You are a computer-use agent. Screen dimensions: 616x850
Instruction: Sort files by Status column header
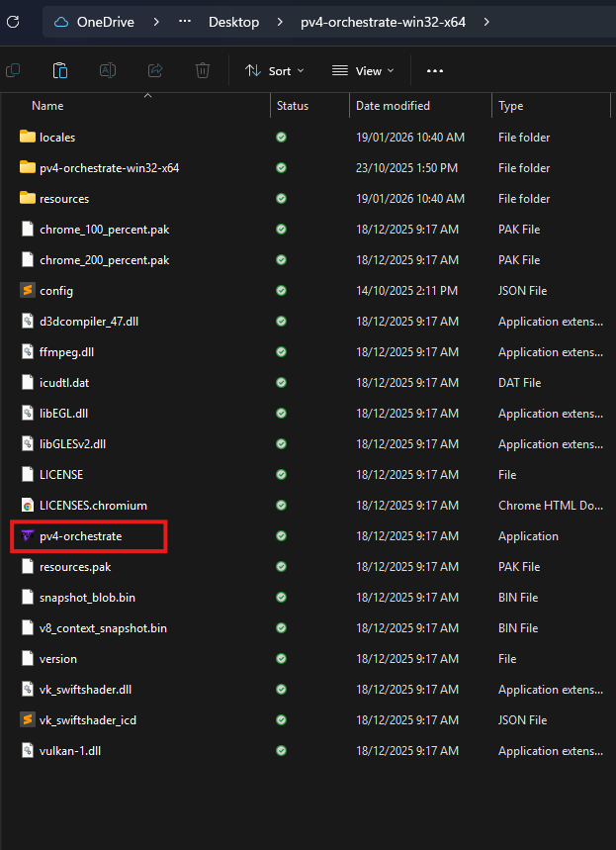pos(293,106)
